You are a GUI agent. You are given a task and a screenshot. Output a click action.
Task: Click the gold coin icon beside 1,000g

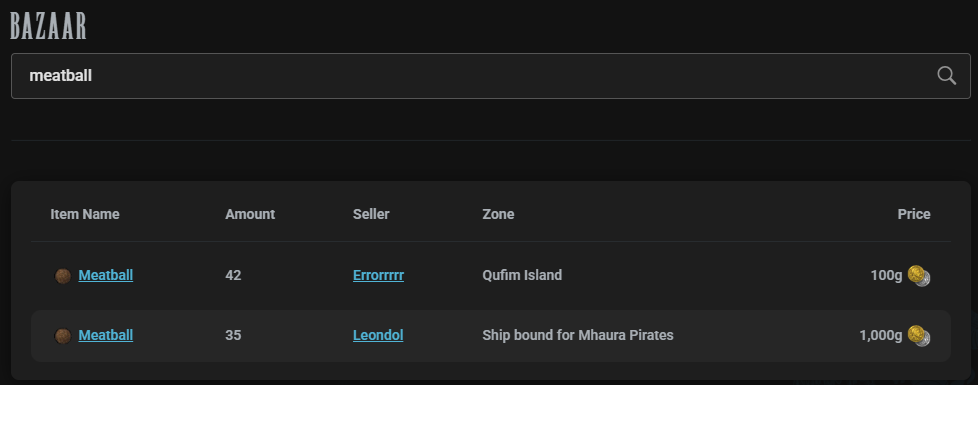[x=919, y=336]
